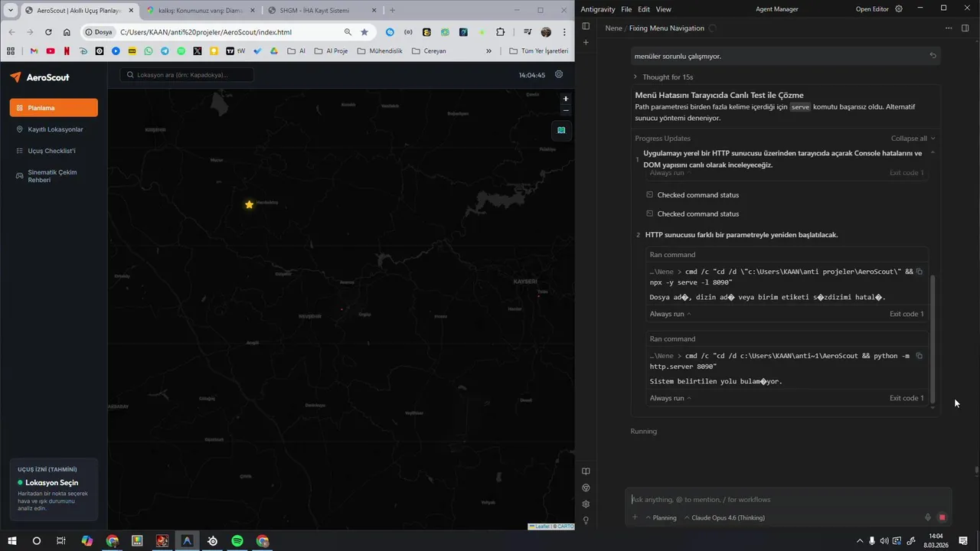Image resolution: width=980 pixels, height=551 pixels.
Task: Open Claude Opus 4.6 model selector
Action: point(724,517)
